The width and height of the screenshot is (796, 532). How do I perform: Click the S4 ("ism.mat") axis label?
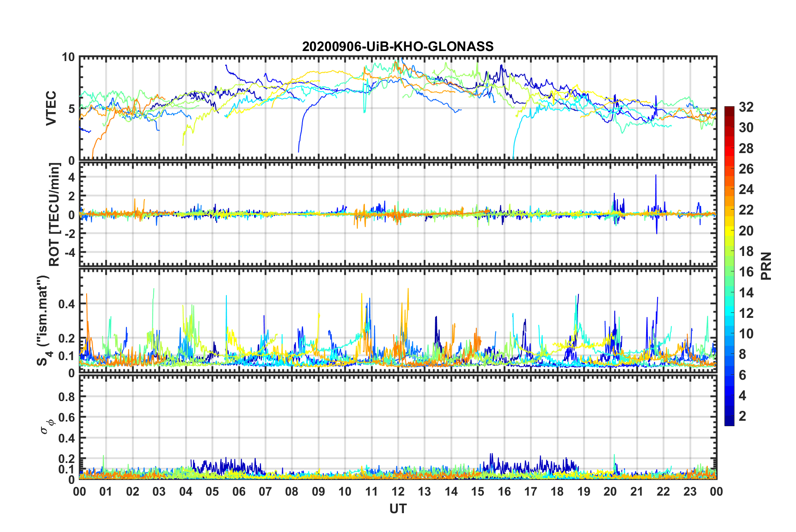44,321
